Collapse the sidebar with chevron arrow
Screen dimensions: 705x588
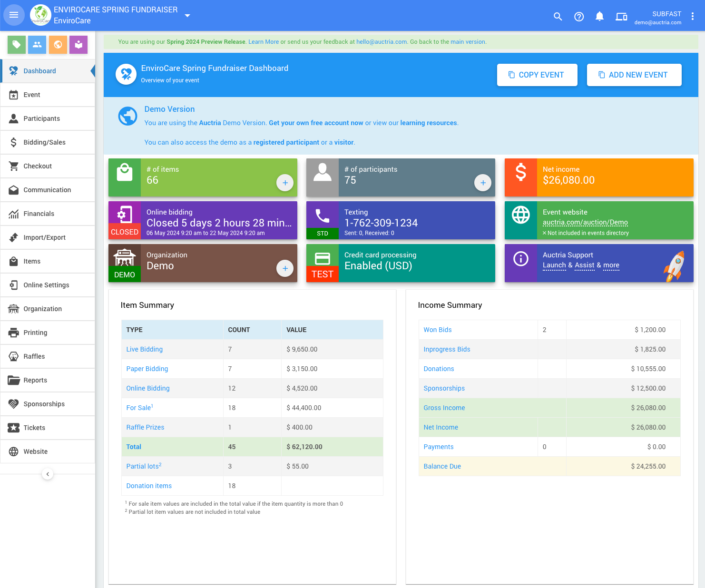tap(48, 474)
